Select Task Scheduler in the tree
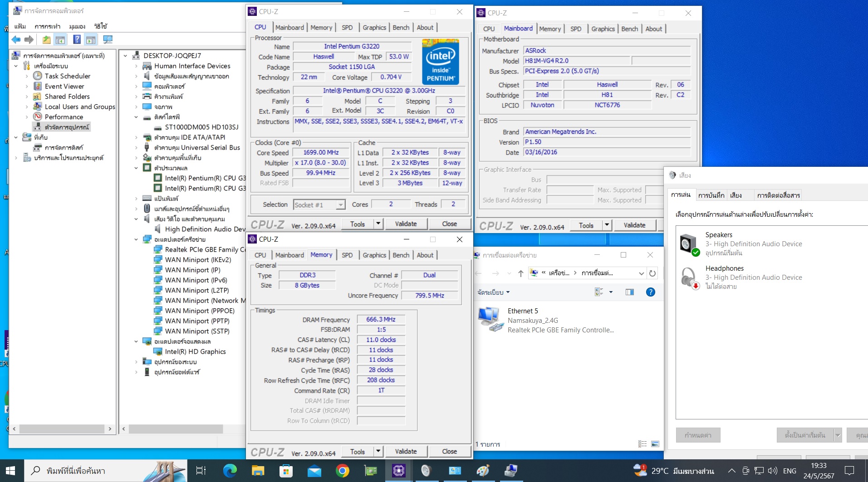 click(68, 76)
